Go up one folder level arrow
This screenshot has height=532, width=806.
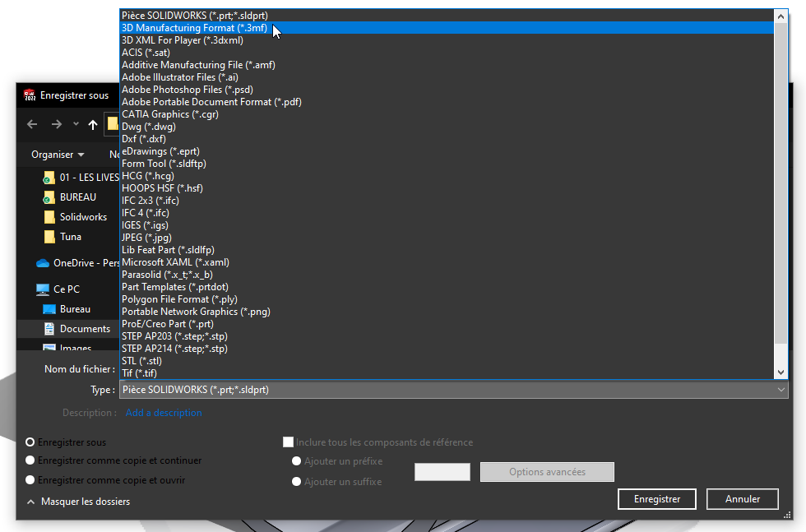click(92, 124)
